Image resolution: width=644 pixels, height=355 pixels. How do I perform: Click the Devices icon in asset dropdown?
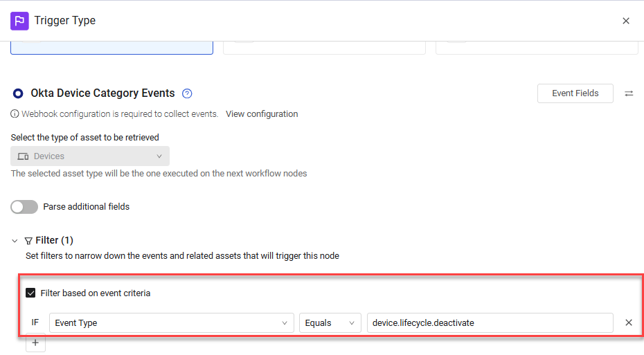[23, 156]
